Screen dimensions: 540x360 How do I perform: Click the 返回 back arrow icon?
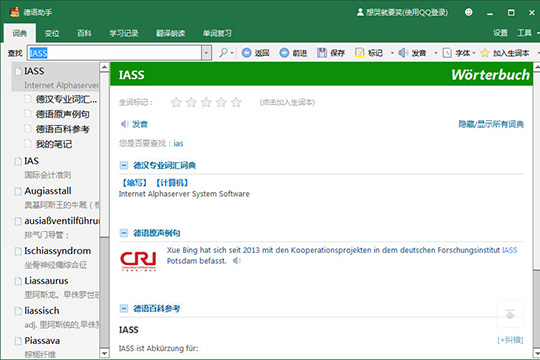click(246, 53)
